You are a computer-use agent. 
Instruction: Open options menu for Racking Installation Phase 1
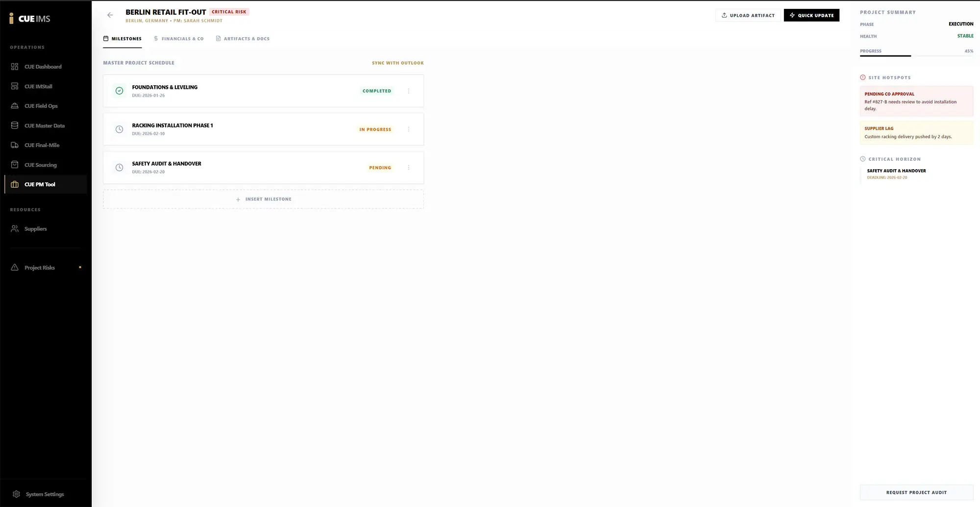click(409, 129)
